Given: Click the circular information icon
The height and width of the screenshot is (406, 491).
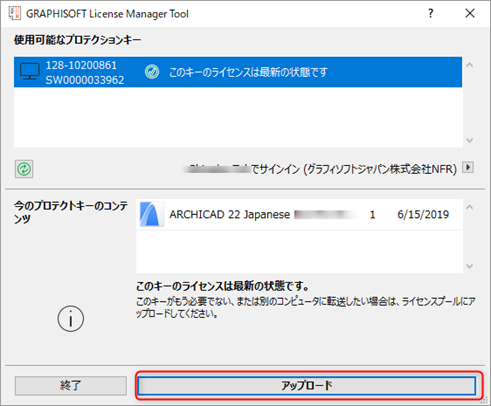Looking at the screenshot, I should pos(71,318).
